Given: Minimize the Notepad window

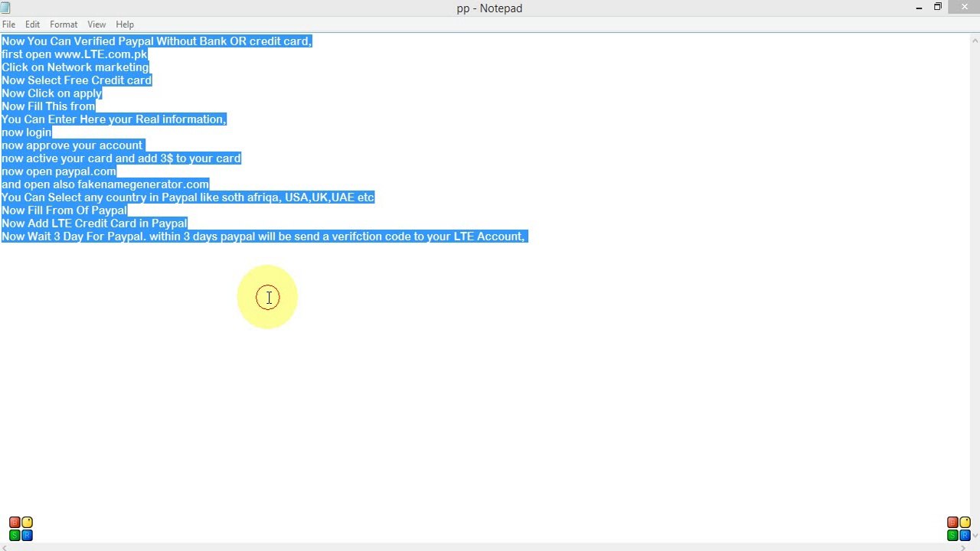Looking at the screenshot, I should point(919,8).
